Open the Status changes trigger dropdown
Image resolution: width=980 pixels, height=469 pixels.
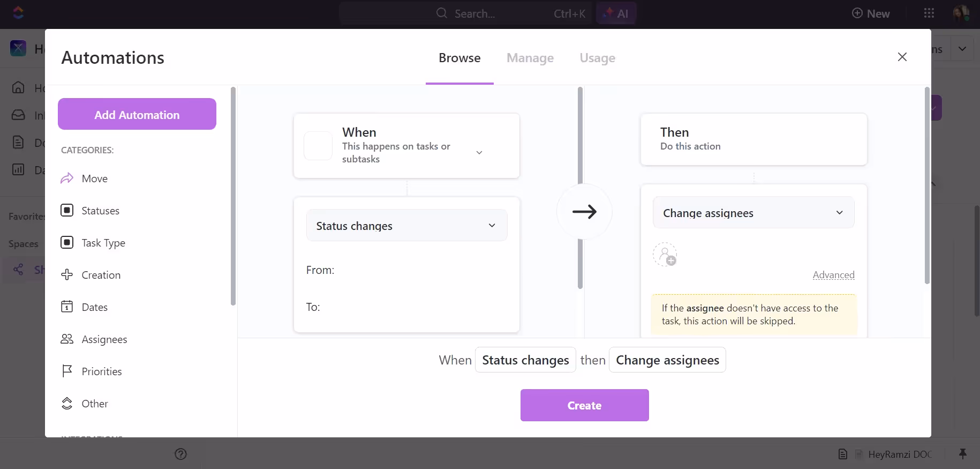pos(406,226)
